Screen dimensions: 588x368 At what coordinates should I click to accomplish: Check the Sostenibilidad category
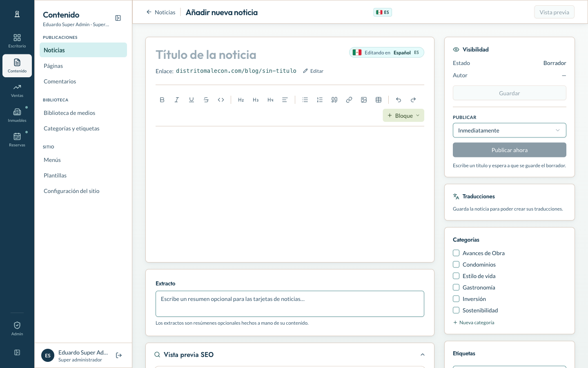point(456,310)
